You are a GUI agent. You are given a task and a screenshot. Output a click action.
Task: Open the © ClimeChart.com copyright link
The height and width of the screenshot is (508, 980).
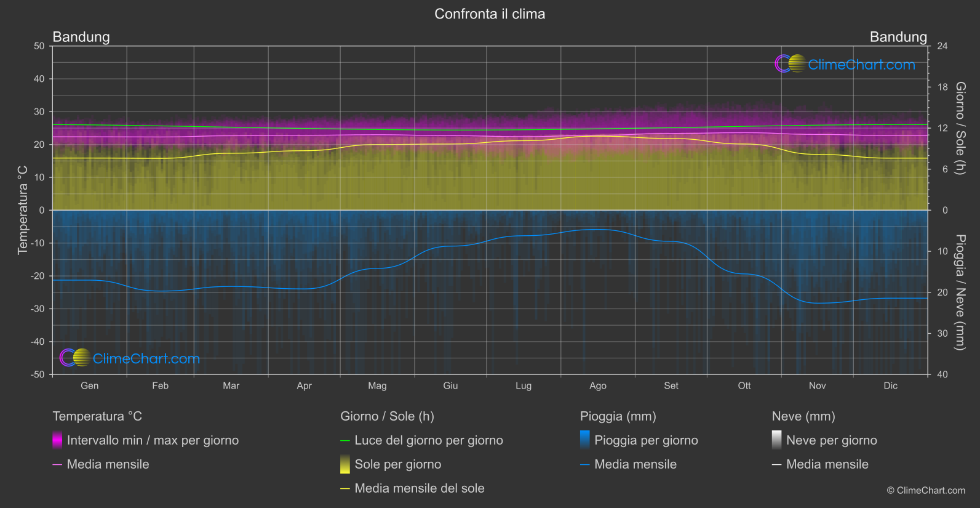click(x=926, y=490)
